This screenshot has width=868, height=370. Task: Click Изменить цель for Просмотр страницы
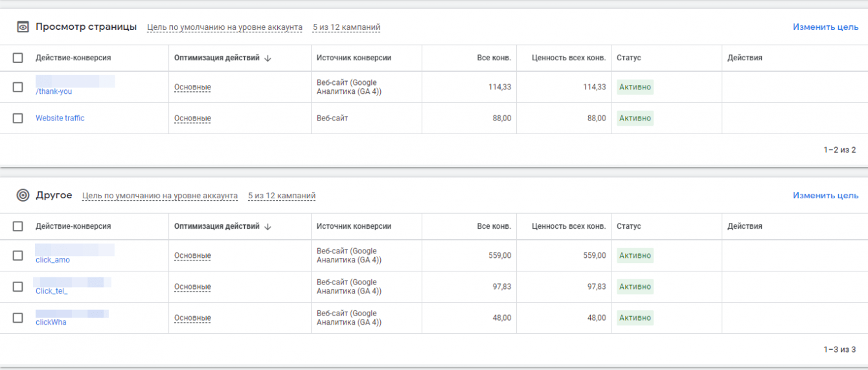825,27
